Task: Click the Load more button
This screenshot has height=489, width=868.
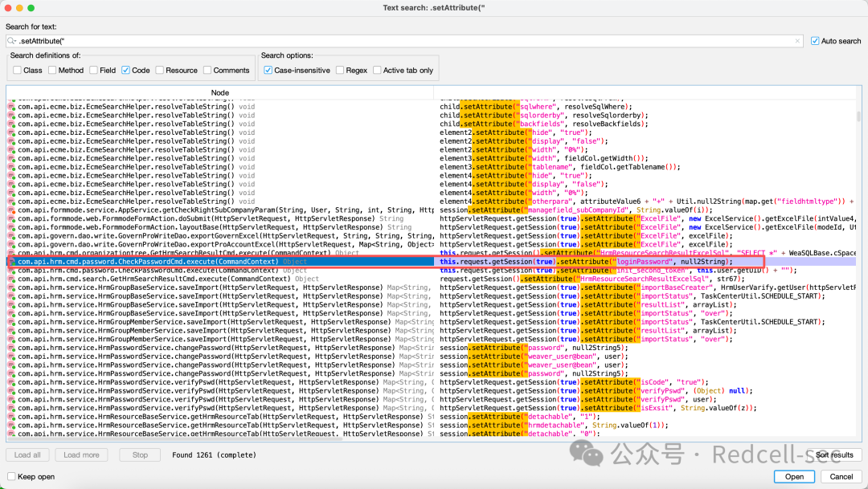Action: pos(81,454)
